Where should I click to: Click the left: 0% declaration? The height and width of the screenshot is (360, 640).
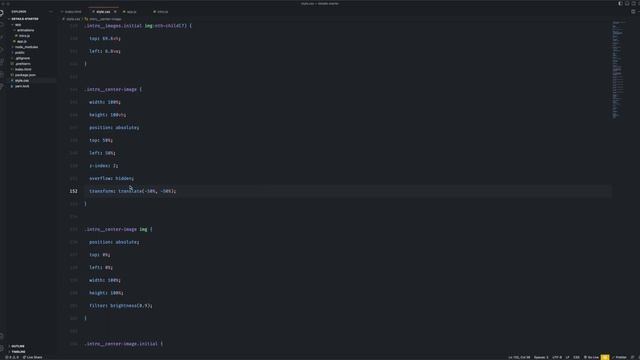(101, 267)
